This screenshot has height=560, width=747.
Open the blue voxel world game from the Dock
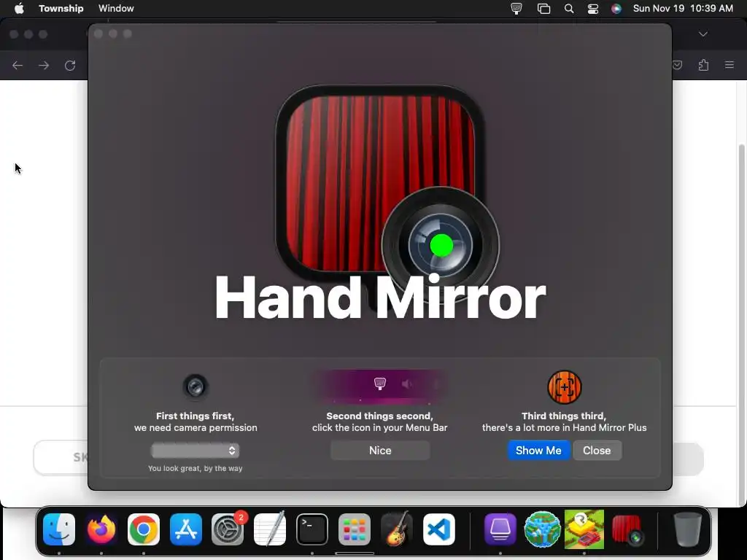[542, 529]
